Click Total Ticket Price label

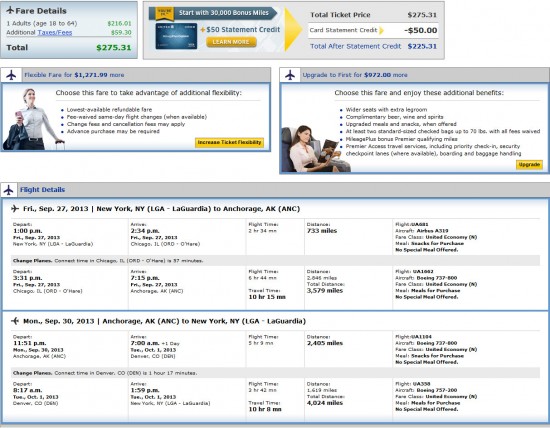pyautogui.click(x=340, y=15)
